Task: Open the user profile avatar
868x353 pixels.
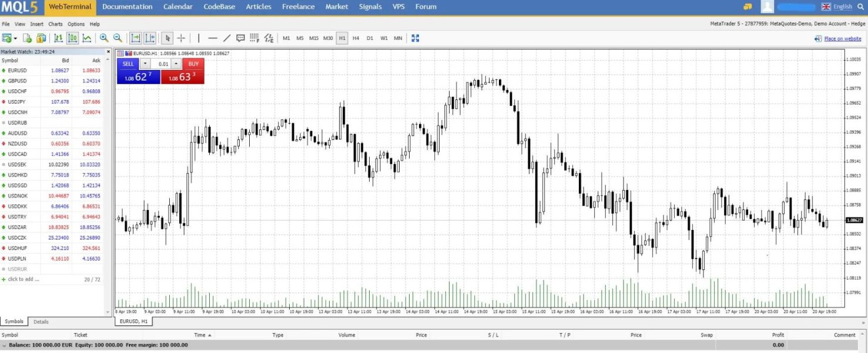Action: tap(767, 6)
